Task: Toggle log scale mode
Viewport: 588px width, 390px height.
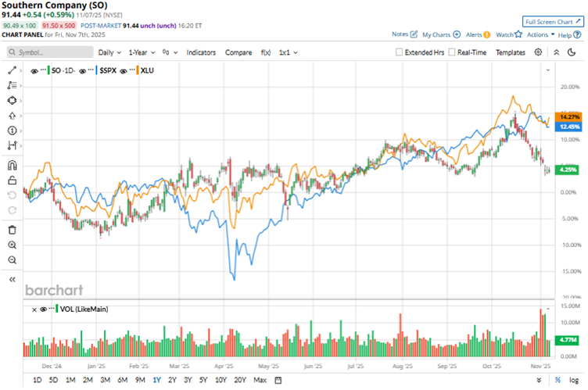Action: click(574, 381)
